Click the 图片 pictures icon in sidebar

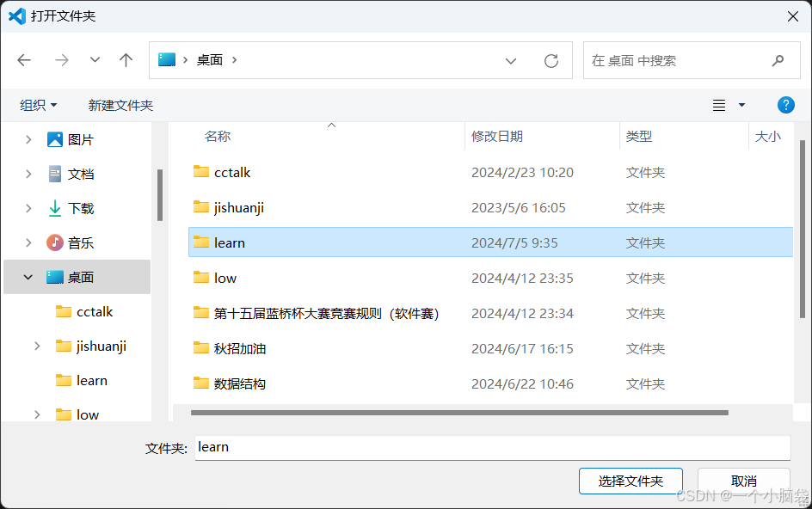pos(53,139)
